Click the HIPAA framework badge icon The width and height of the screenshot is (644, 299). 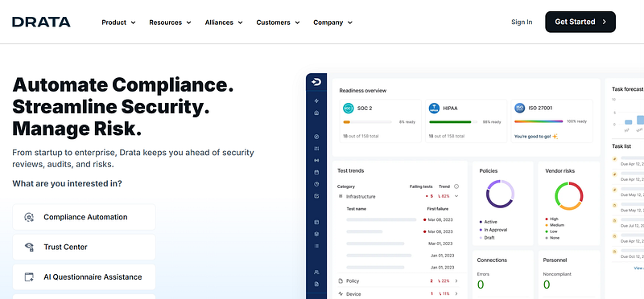click(x=434, y=109)
